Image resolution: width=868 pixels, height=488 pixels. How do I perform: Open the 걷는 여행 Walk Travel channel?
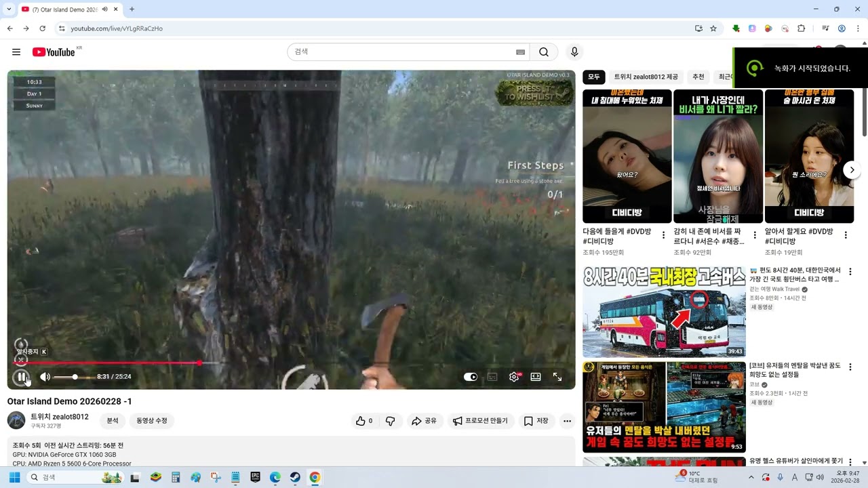point(774,289)
